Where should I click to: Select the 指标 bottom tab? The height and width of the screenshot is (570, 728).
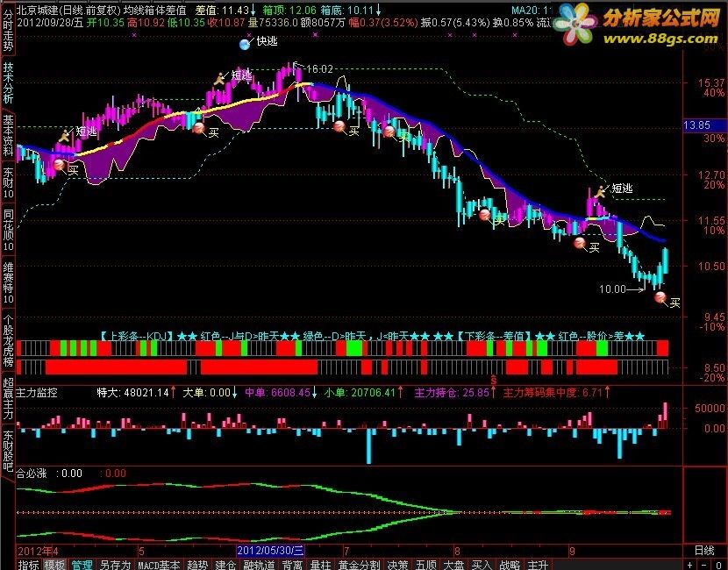click(29, 565)
